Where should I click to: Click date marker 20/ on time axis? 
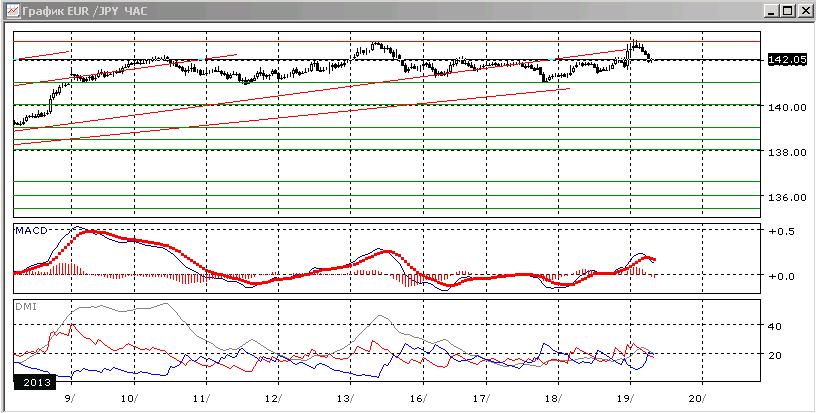click(697, 399)
